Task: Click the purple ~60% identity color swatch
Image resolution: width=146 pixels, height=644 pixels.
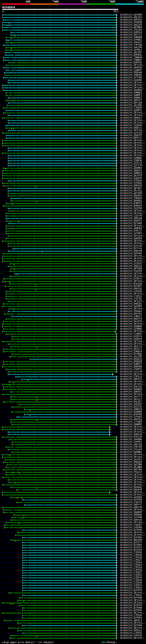Action: click(x=73, y=4)
